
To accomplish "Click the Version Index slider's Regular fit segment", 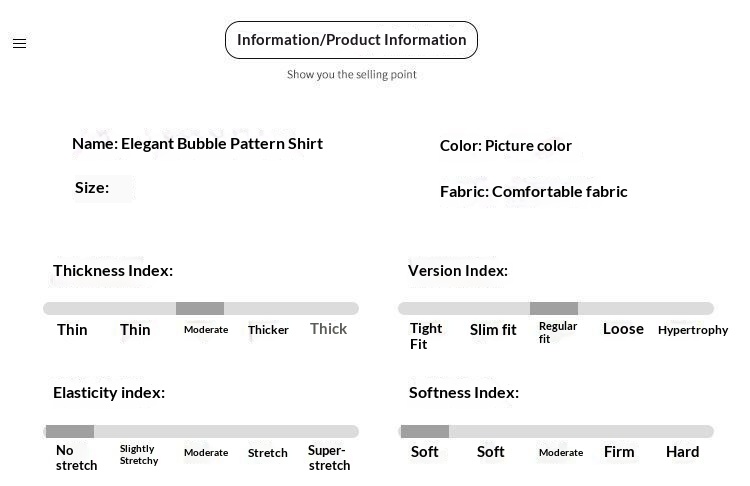I will tap(554, 308).
